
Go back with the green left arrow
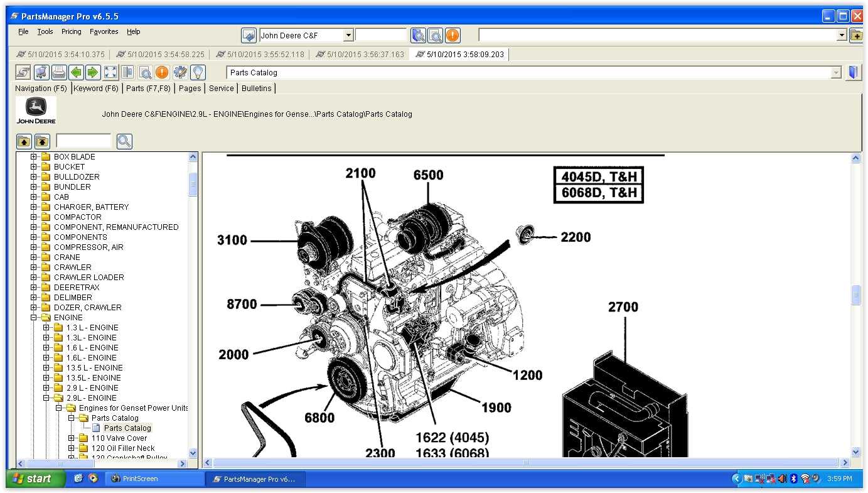click(76, 72)
